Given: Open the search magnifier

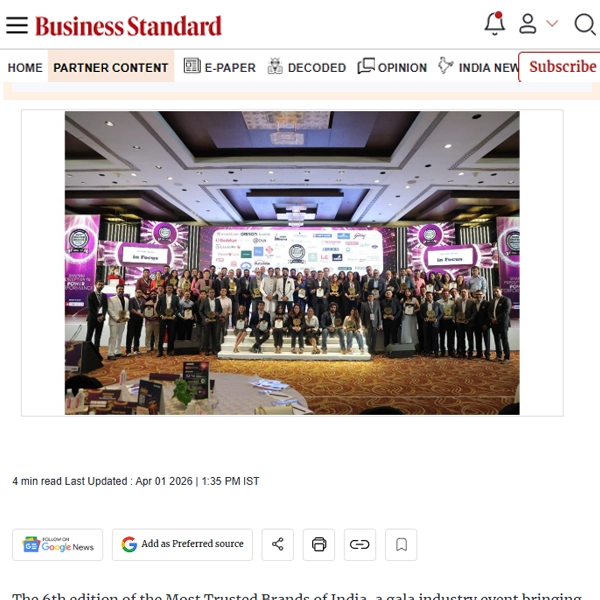Looking at the screenshot, I should pos(585,24).
